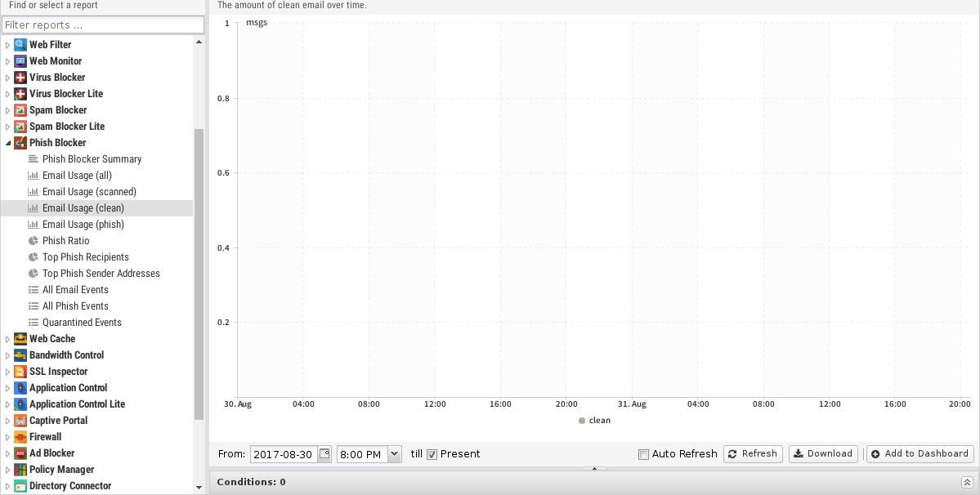
Task: Click the Firewall icon
Action: pyautogui.click(x=20, y=437)
